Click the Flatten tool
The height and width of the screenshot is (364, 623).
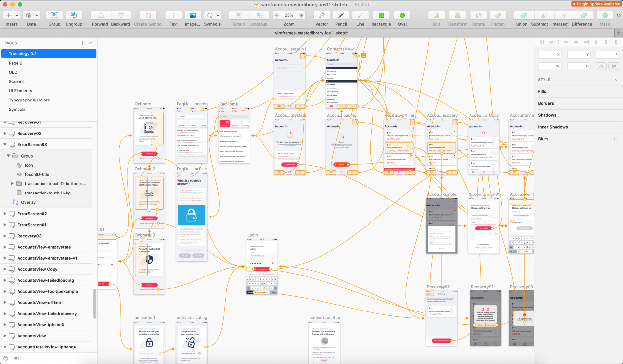pyautogui.click(x=498, y=15)
